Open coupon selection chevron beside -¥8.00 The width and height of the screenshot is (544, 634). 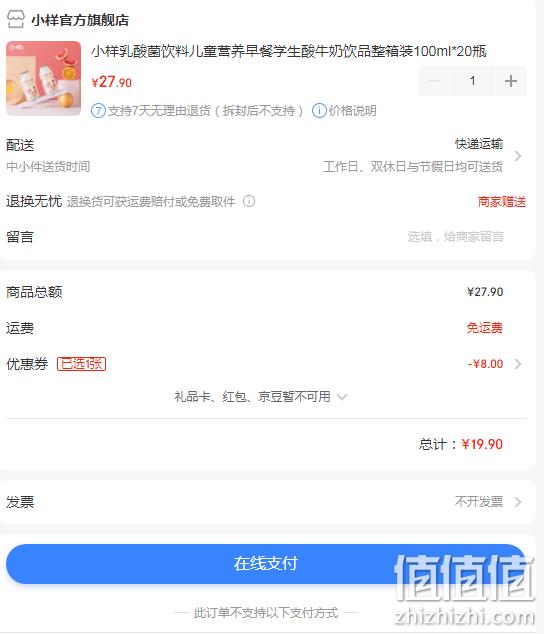pos(518,364)
